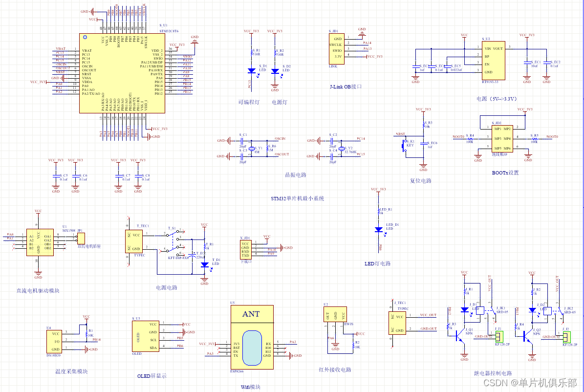This screenshot has height=392, width=584.
Task: Select the MX1508 motor driver U1
Action: click(40, 242)
